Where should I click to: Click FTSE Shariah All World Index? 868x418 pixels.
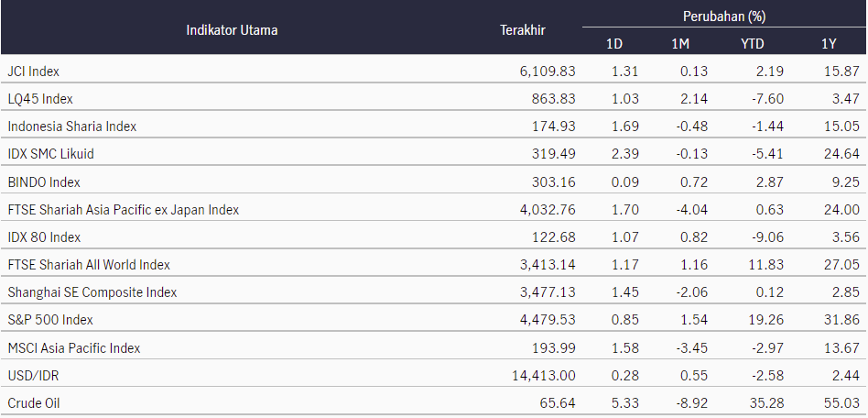[89, 265]
